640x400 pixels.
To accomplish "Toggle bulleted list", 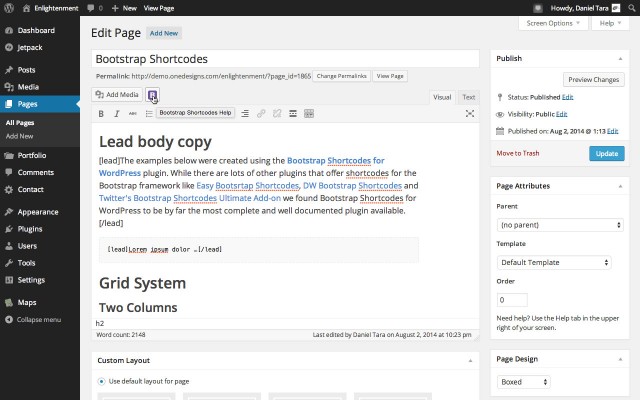I will click(x=149, y=114).
